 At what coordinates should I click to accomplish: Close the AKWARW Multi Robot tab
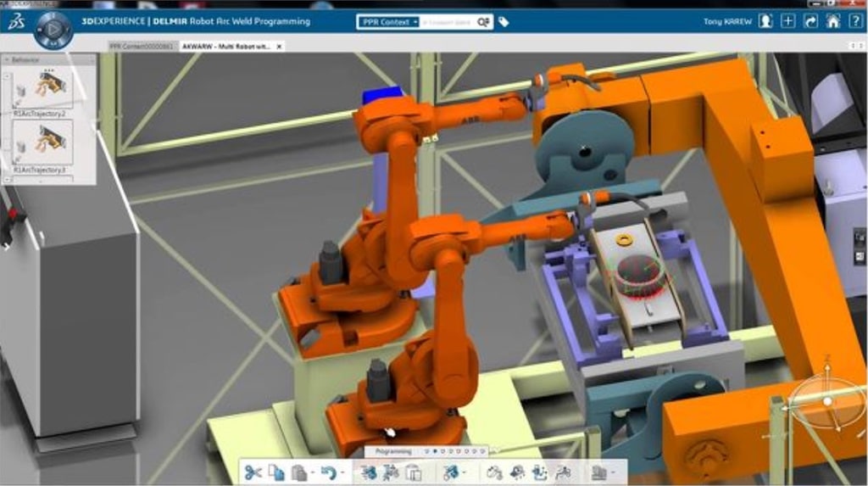[x=280, y=46]
